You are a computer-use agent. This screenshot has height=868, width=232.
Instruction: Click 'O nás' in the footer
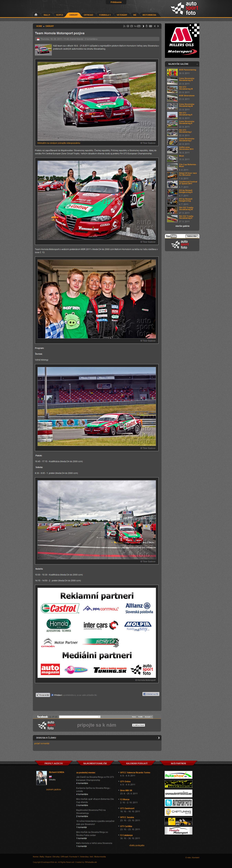coord(188,857)
